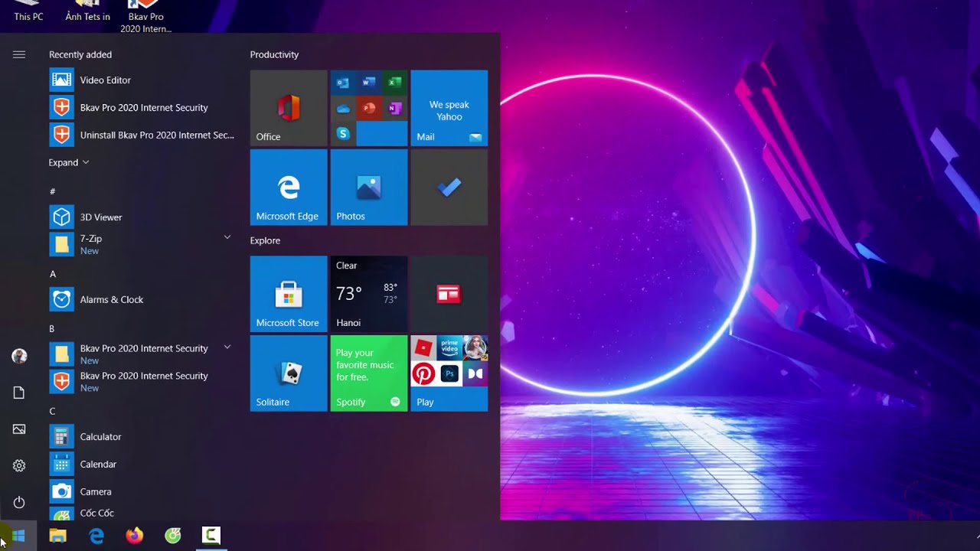Launch Bkav Pro 2020 app under letter B
The image size is (980, 551).
pos(142,382)
